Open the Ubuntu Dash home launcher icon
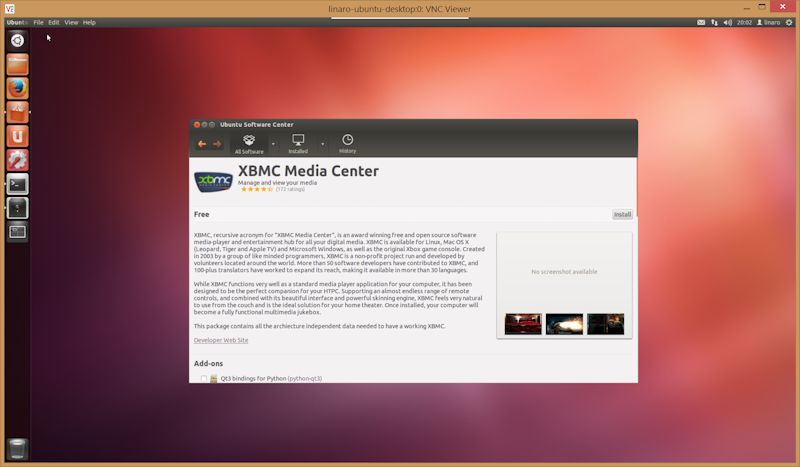The height and width of the screenshot is (467, 800). pos(17,40)
